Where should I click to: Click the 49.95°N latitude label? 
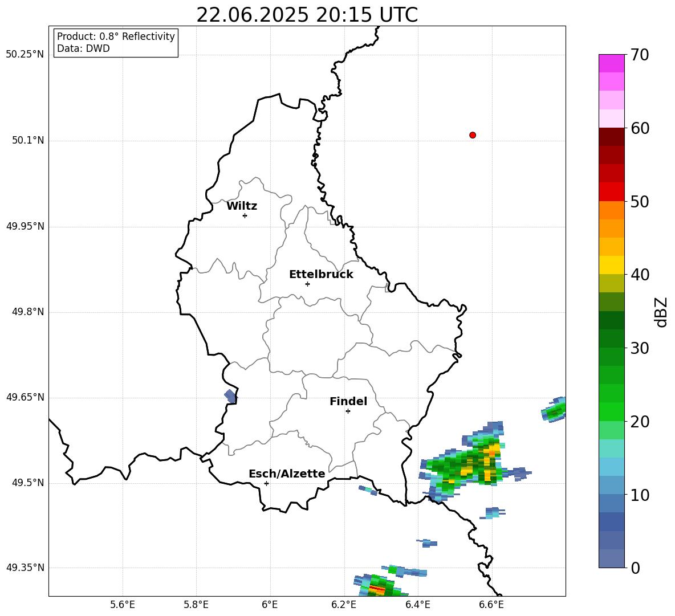(x=25, y=226)
